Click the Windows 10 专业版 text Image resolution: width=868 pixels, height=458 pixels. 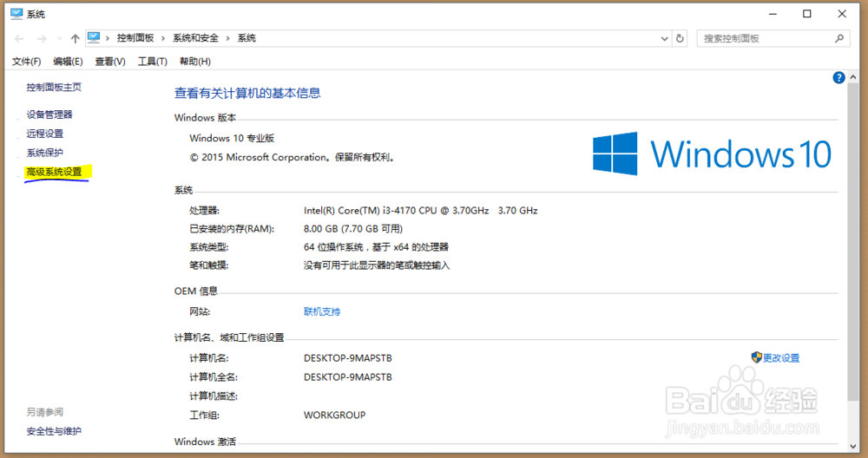232,138
